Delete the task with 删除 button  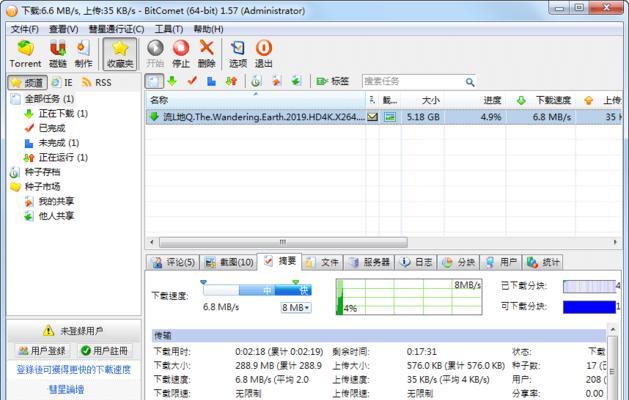pyautogui.click(x=207, y=54)
